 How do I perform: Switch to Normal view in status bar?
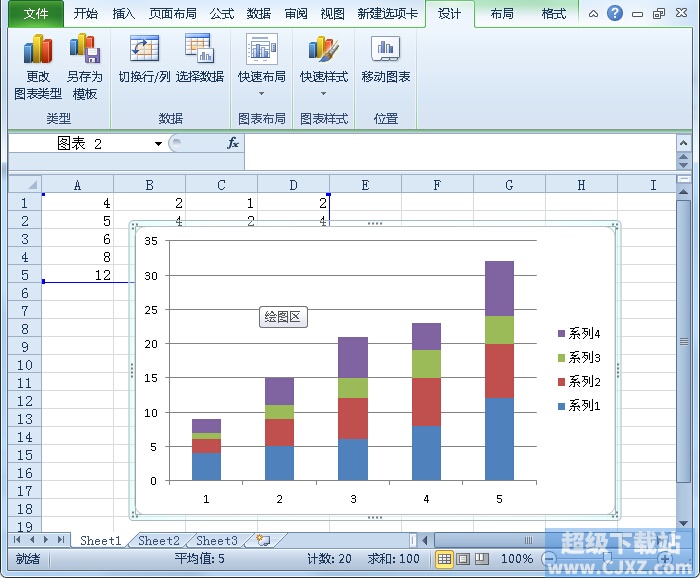(444, 558)
